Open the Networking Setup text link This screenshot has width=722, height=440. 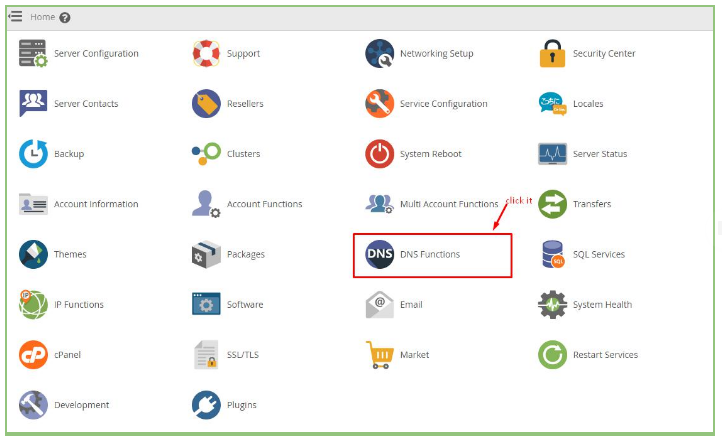[437, 53]
